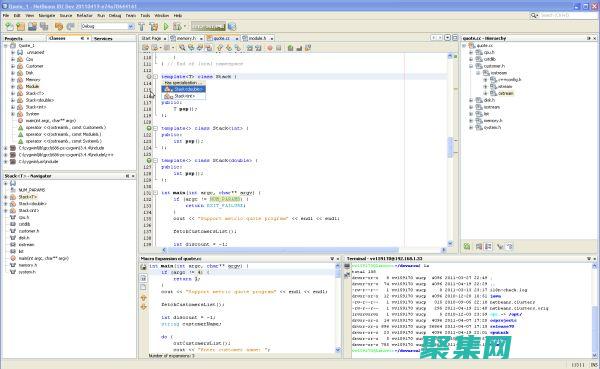Click the Terminal panel vertical scrollbar
This screenshot has width=600, height=369.
(x=594, y=310)
